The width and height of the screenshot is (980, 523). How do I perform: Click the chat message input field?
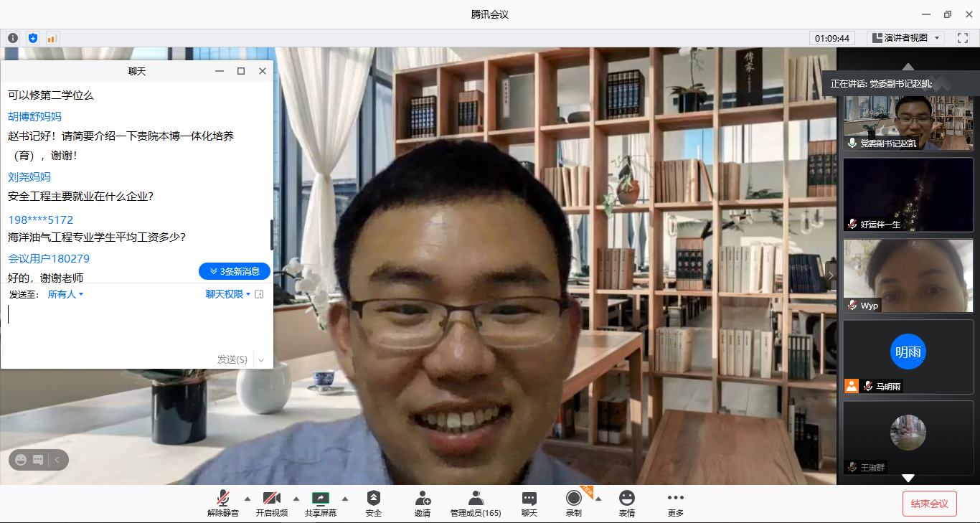click(x=136, y=323)
